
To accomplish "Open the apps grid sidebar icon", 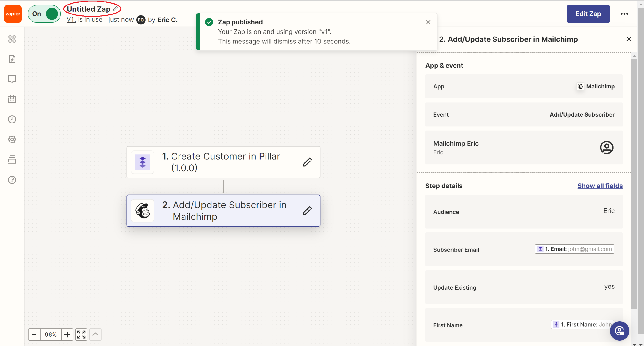I will 12,39.
